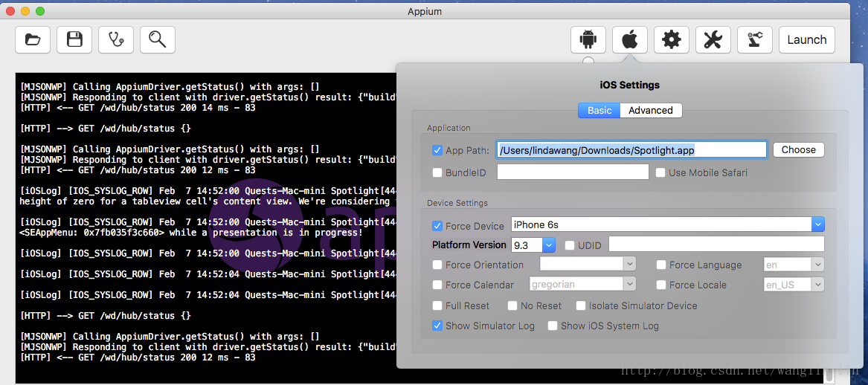This screenshot has width=868, height=385.
Task: Click the 'presentation is in progress!' log line
Action: coord(191,233)
